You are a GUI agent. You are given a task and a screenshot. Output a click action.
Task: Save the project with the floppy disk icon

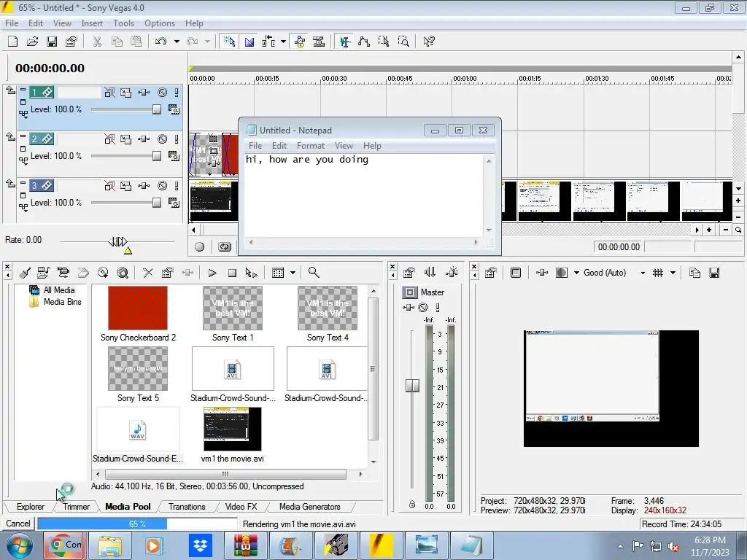point(52,42)
